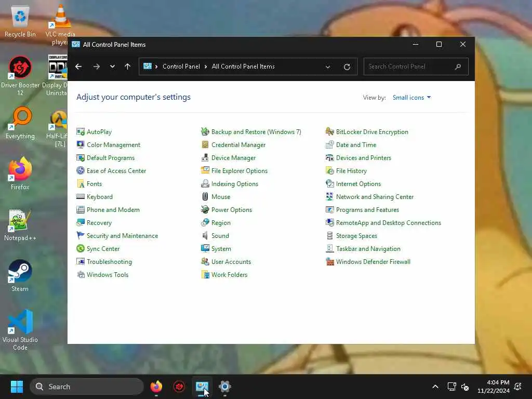Viewport: 532px width, 399px height.
Task: Click the Device Manager icon
Action: pyautogui.click(x=205, y=158)
